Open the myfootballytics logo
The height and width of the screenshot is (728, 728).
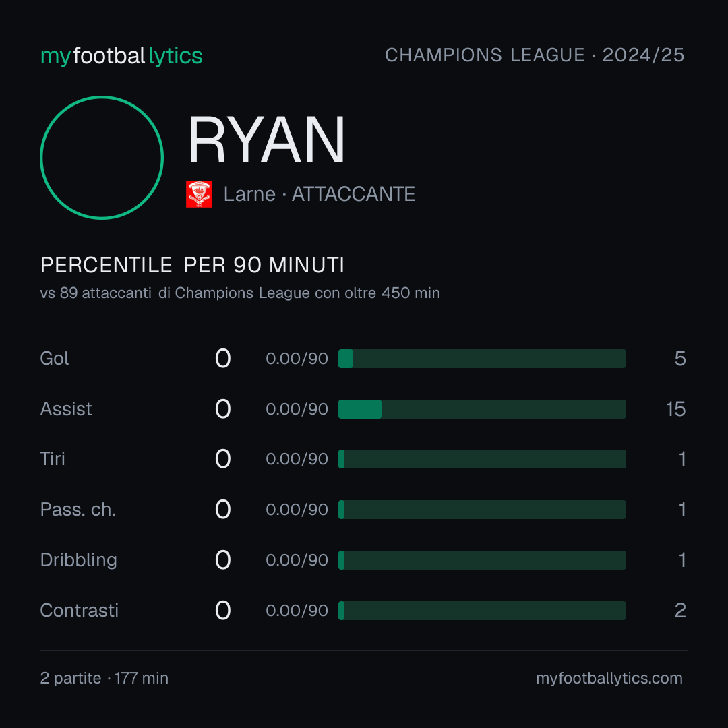tap(121, 56)
